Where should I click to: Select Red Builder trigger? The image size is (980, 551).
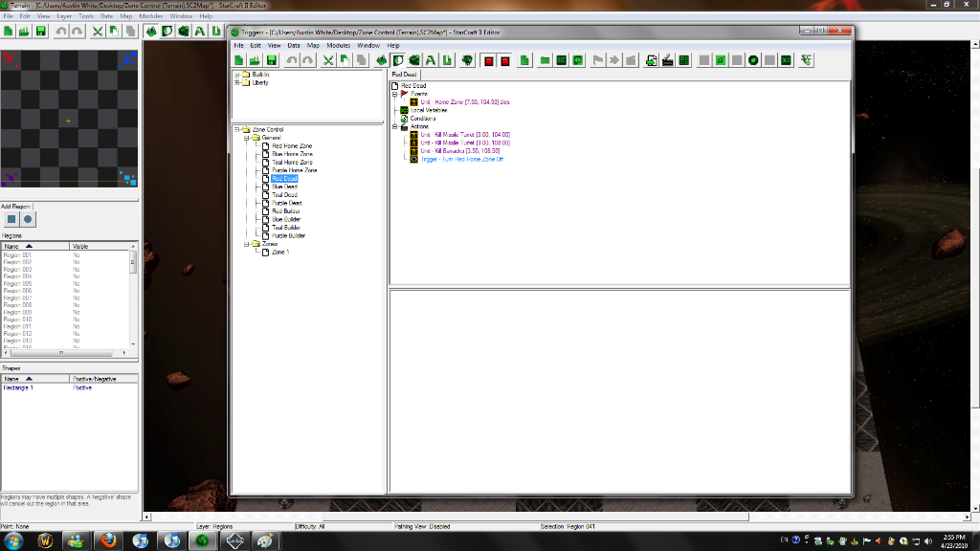click(286, 210)
